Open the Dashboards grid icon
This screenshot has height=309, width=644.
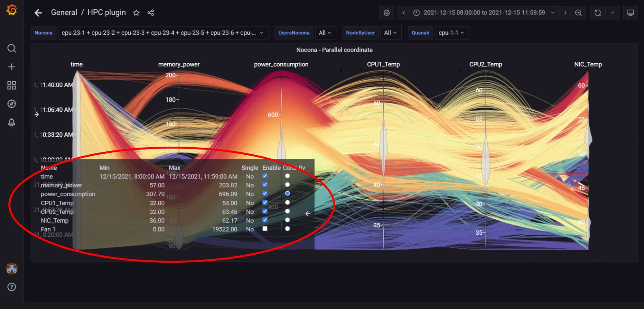[12, 85]
